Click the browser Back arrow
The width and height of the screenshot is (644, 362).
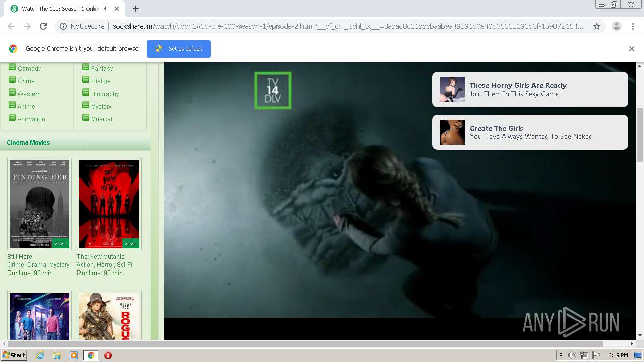click(x=11, y=26)
